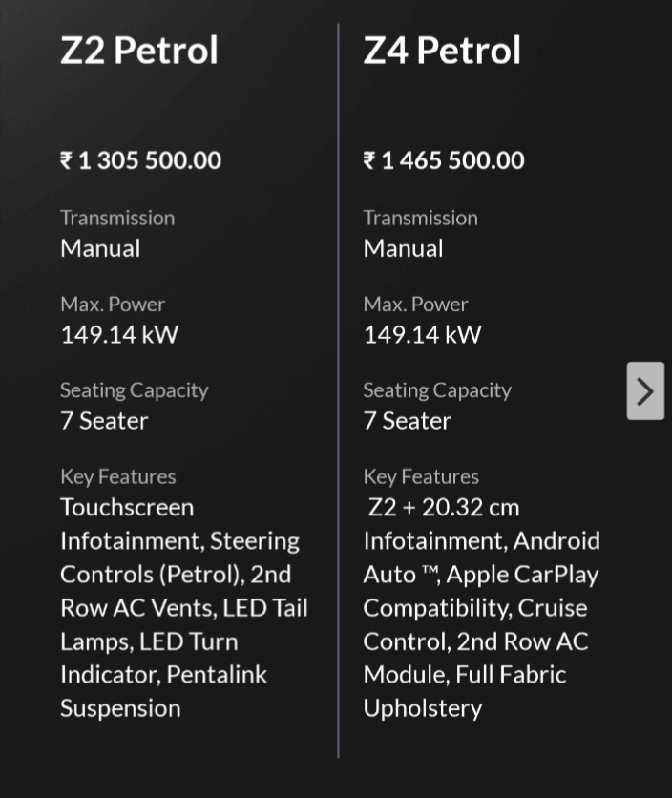Click the 7 Seater value for Z2 Petrol
Viewport: 672px width, 798px height.
coord(104,421)
